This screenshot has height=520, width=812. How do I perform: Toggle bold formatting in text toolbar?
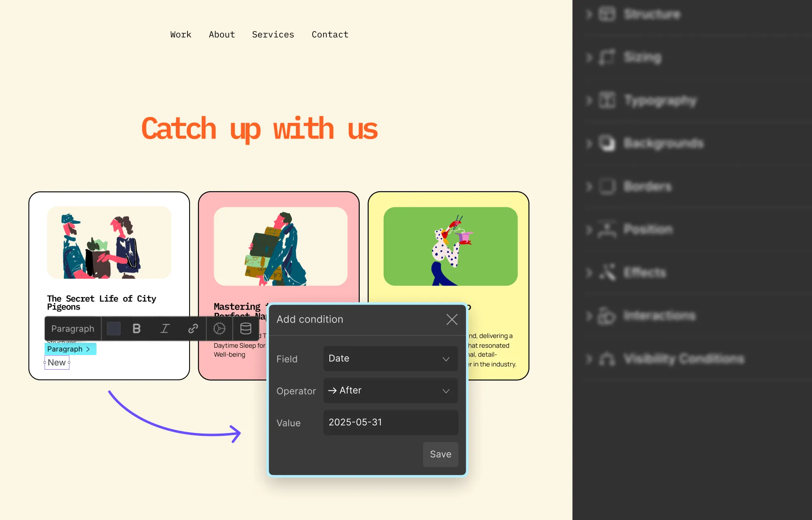coord(136,329)
